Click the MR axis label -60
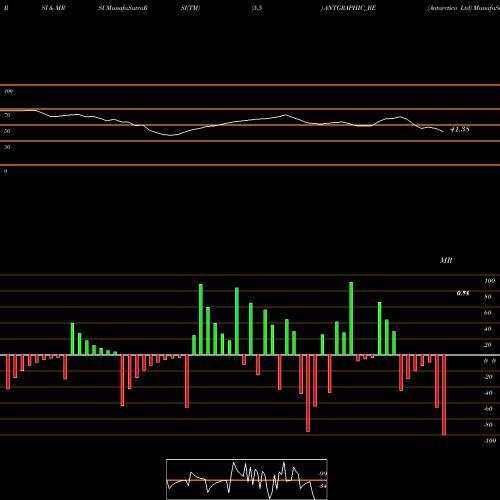This screenshot has height=500, width=500. pyautogui.click(x=488, y=409)
